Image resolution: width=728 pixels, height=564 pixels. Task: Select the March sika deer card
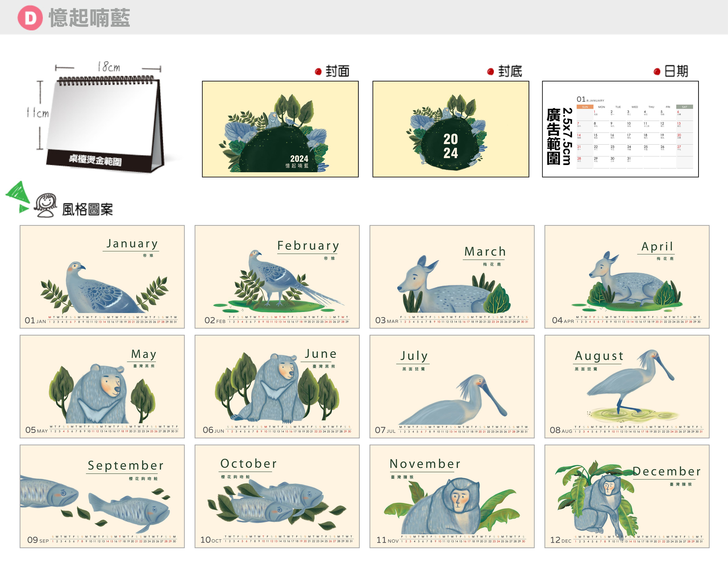click(x=452, y=277)
